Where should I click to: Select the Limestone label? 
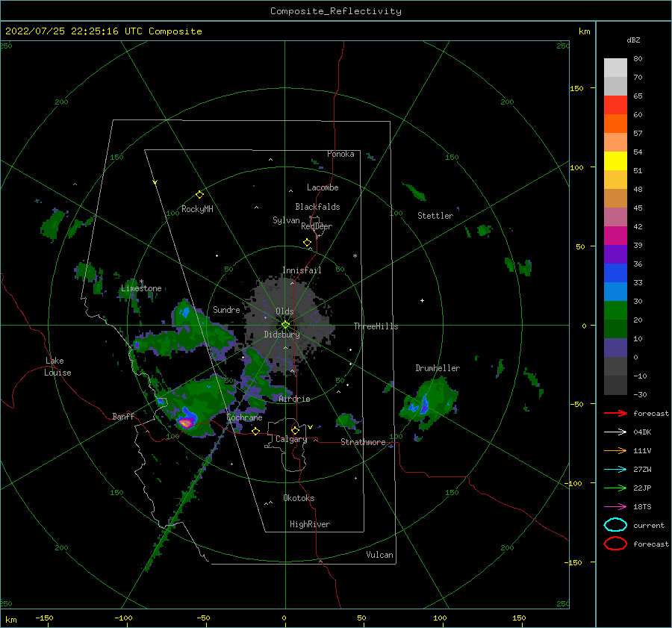[141, 288]
